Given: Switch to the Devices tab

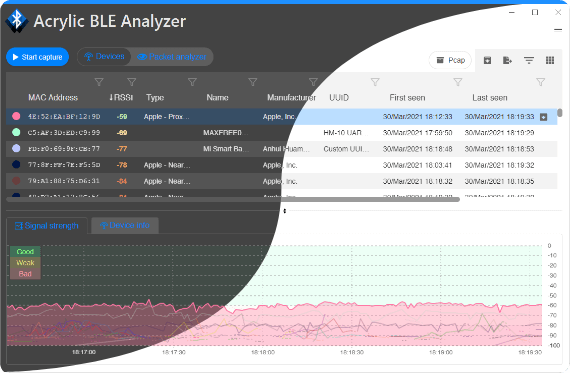Looking at the screenshot, I should pyautogui.click(x=104, y=57).
